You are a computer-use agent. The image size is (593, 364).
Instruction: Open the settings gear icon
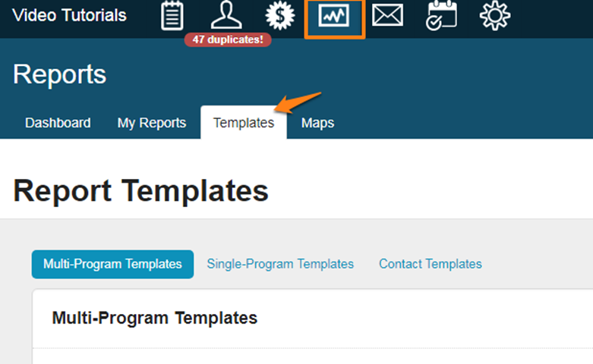495,15
